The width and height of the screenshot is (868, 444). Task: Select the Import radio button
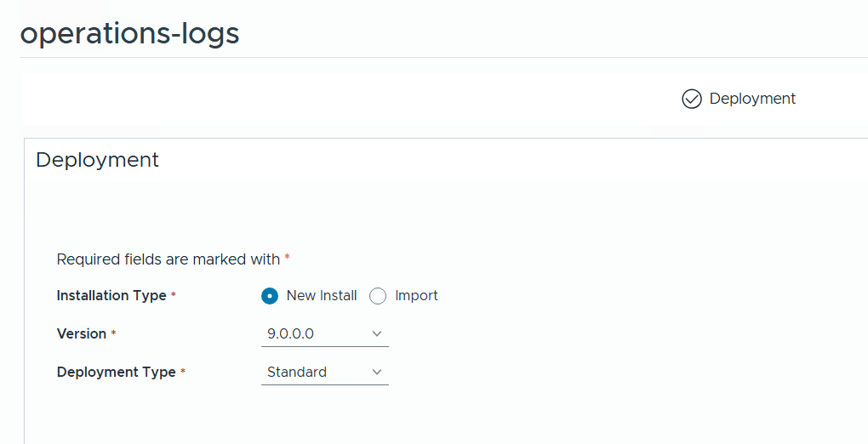tap(378, 296)
